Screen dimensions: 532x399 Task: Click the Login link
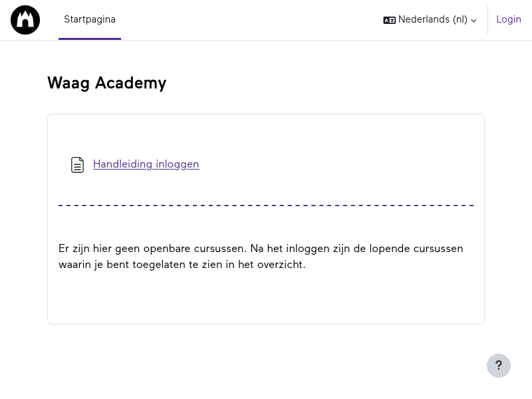pos(509,19)
